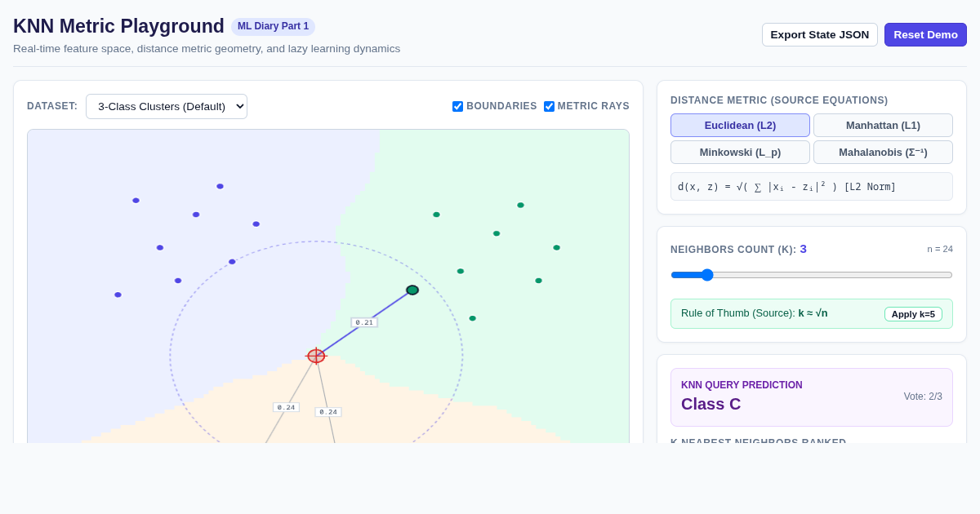The width and height of the screenshot is (980, 514).
Task: Click the left 0.24 distance label
Action: 286,407
